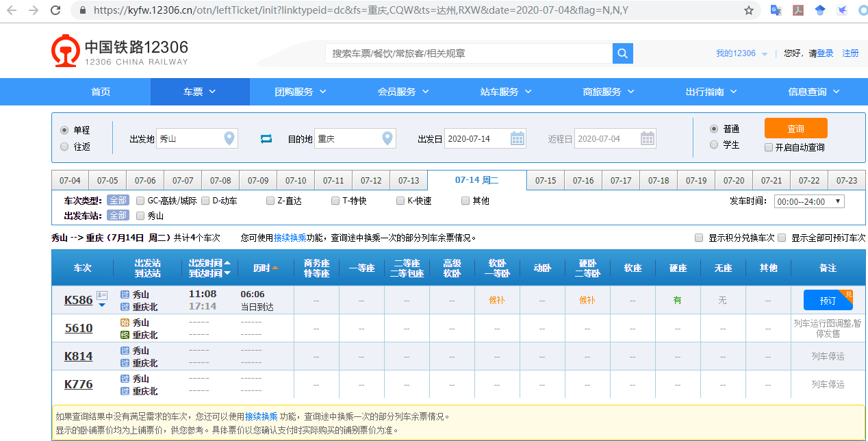The image size is (868, 441).
Task: Toggle 显示积分兑换车次 checkbox
Action: pyautogui.click(x=699, y=238)
